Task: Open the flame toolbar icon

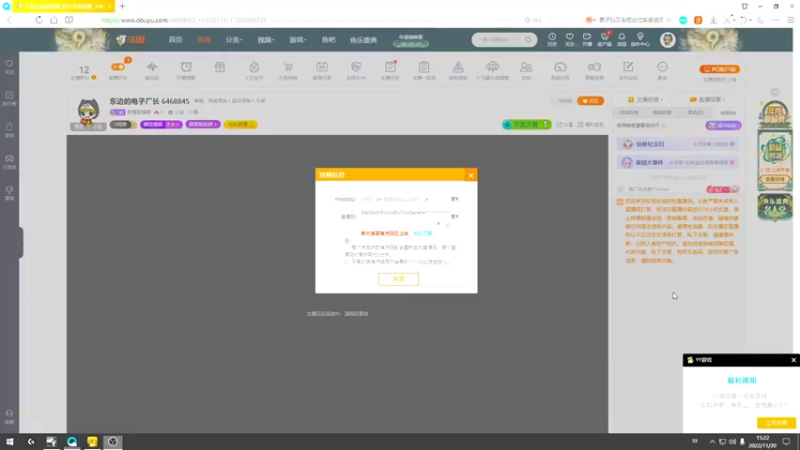Action: coord(254,67)
